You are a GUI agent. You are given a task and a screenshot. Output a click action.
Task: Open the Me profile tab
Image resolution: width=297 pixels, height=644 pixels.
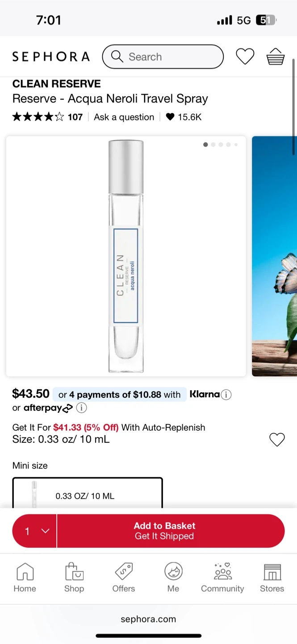(173, 577)
